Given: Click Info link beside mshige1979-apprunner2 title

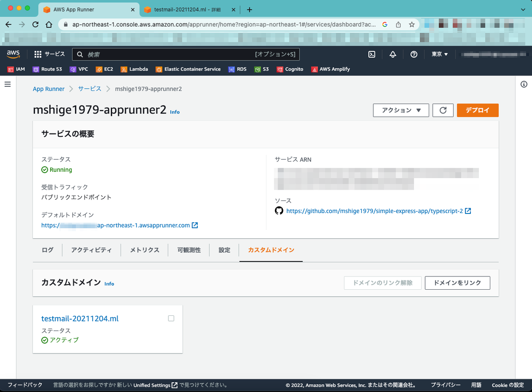Looking at the screenshot, I should (175, 112).
